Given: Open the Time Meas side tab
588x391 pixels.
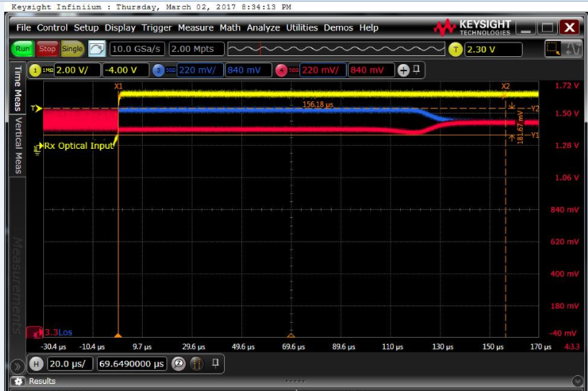Looking at the screenshot, I should coord(18,88).
